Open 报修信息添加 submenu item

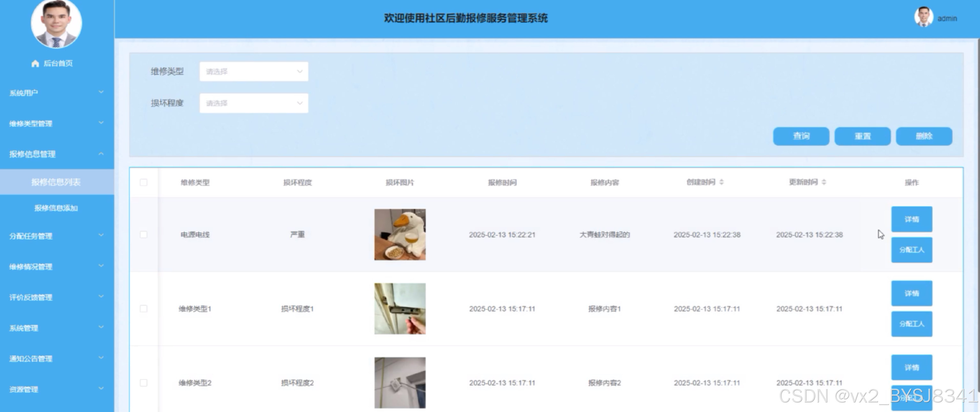click(56, 208)
